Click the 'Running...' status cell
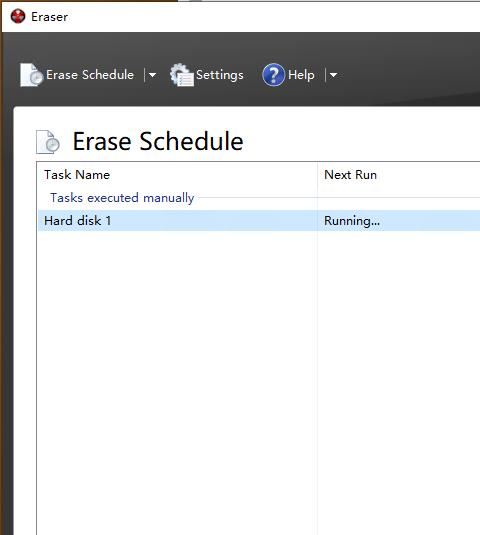Viewport: 480px width, 535px height. 352,221
